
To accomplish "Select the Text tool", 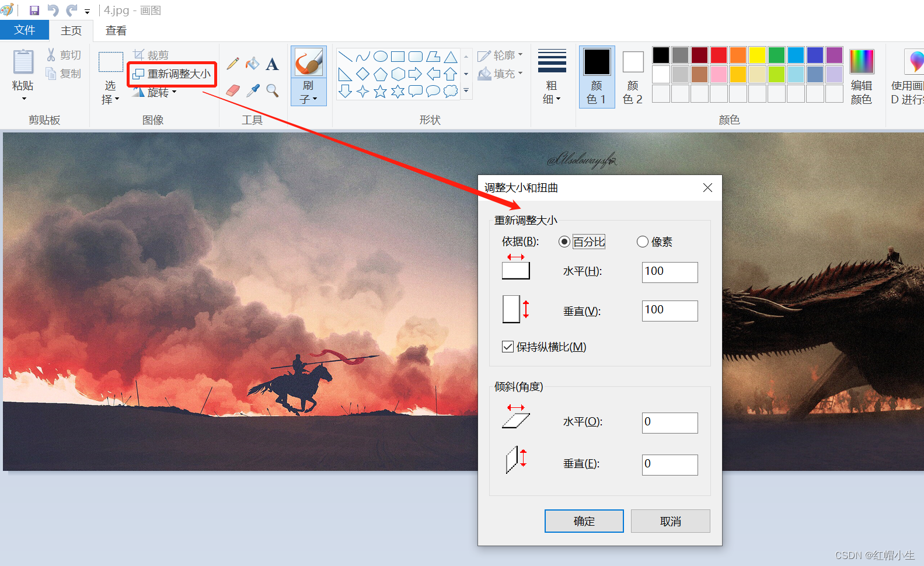I will coord(272,64).
